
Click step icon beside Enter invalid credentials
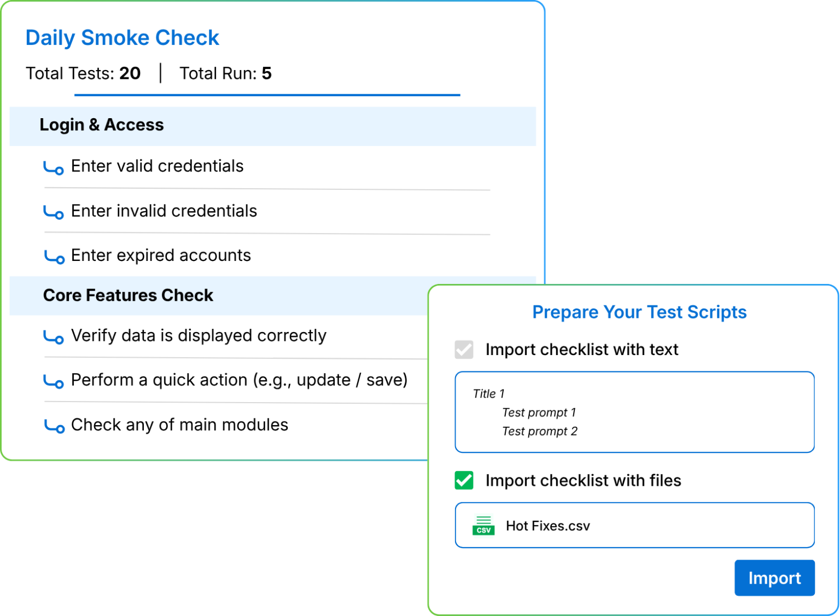[x=54, y=213]
